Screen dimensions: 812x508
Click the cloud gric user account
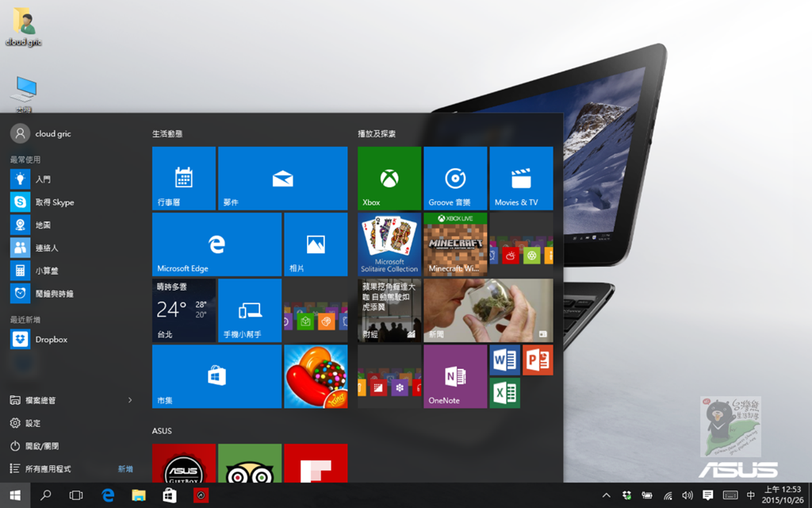point(41,133)
